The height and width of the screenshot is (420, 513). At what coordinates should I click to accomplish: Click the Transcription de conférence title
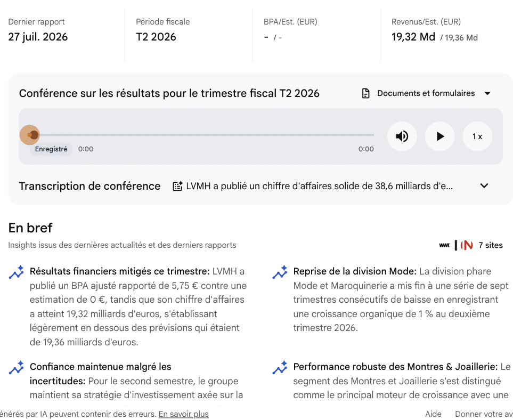click(89, 186)
